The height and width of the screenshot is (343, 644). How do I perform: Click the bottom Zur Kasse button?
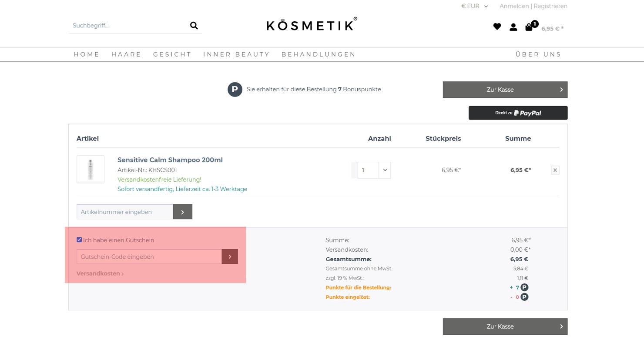505,326
